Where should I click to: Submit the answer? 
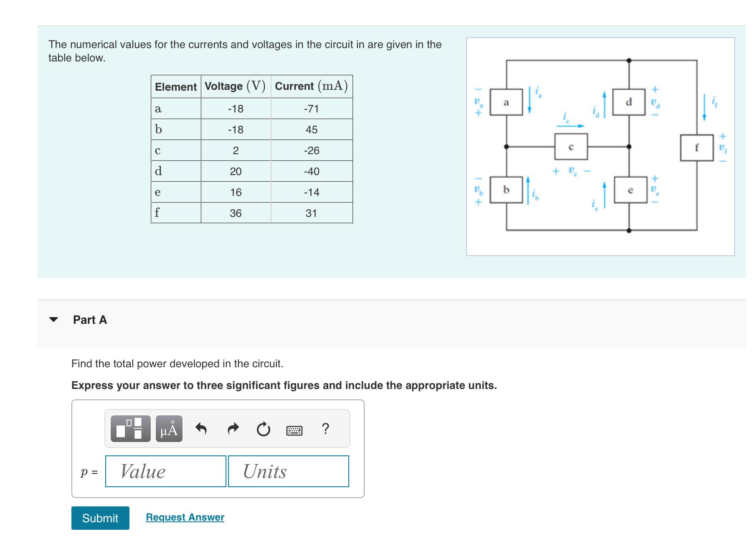(100, 518)
